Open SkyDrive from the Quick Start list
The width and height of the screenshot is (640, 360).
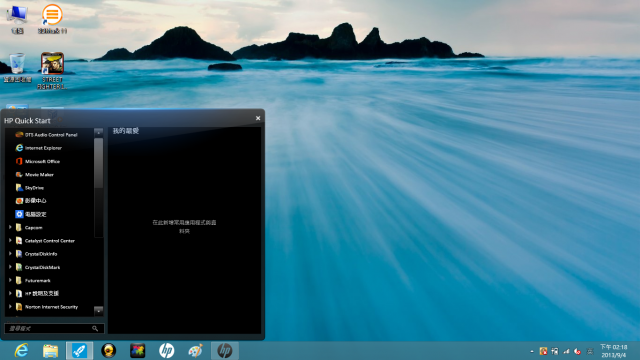pyautogui.click(x=29, y=188)
